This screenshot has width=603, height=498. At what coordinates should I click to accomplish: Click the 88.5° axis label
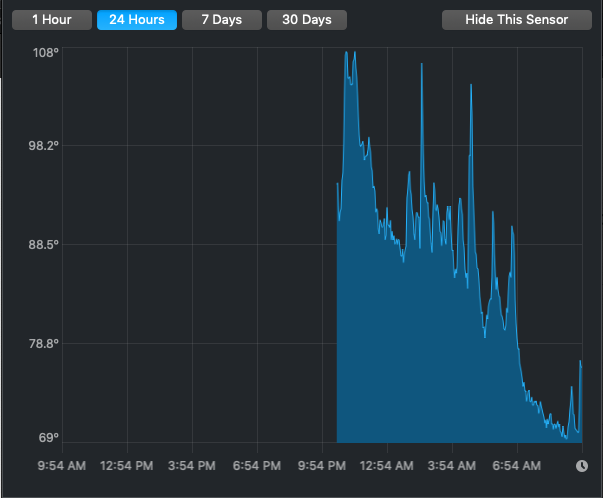(43, 245)
